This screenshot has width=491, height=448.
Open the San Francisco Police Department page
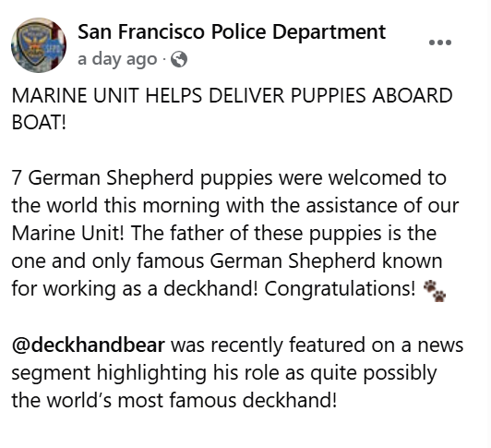click(232, 31)
